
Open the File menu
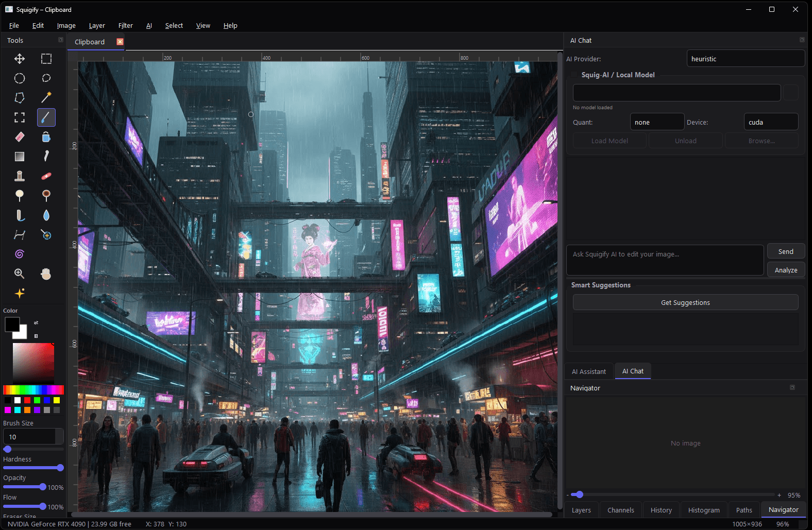14,25
